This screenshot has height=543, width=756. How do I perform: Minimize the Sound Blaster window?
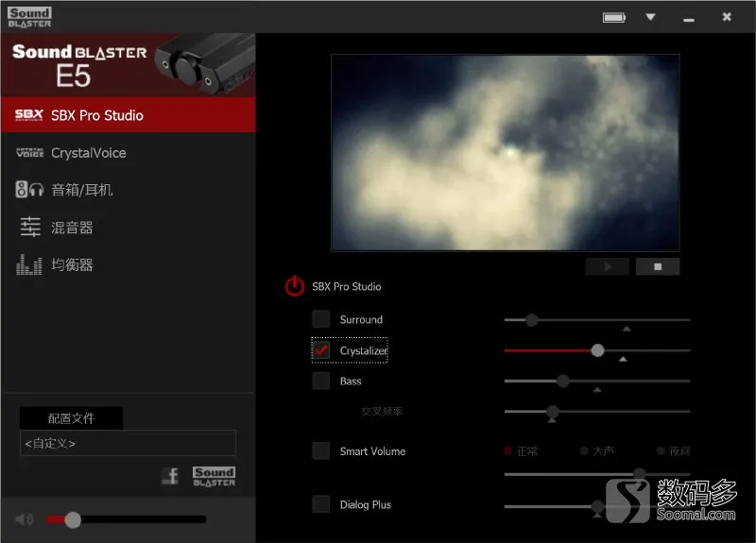click(x=689, y=20)
